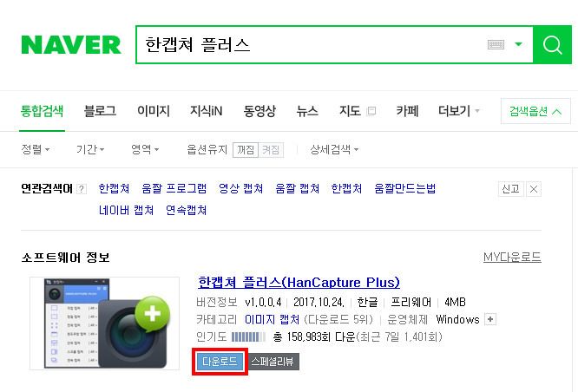Click the green search magnifier button
Viewport: 578px width, 392px height.
click(x=552, y=44)
